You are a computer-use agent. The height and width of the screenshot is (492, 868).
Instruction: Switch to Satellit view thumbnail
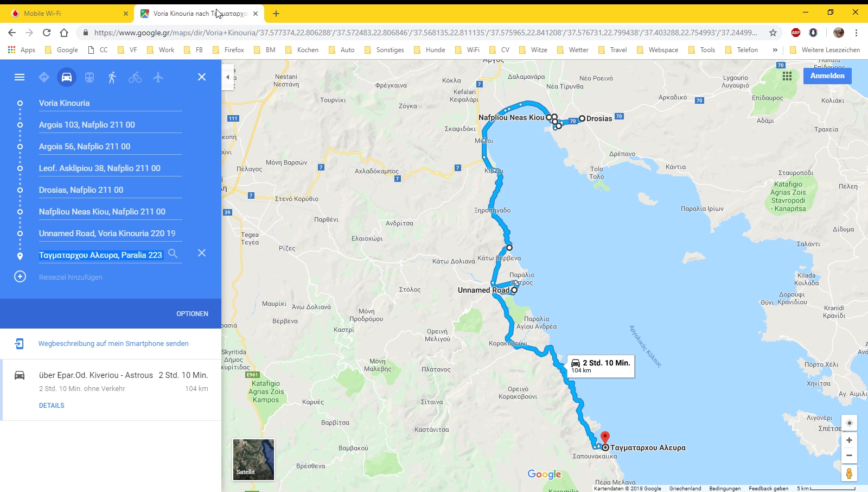coord(253,459)
